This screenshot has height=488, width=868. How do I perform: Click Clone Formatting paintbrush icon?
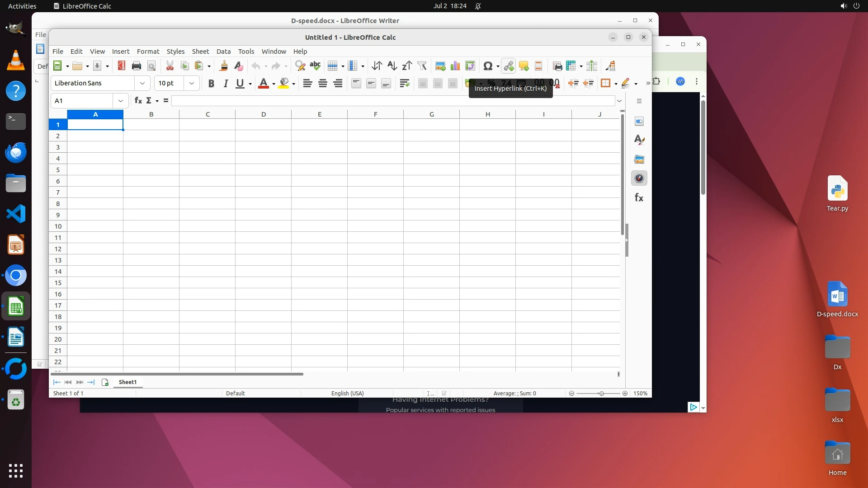tap(223, 66)
